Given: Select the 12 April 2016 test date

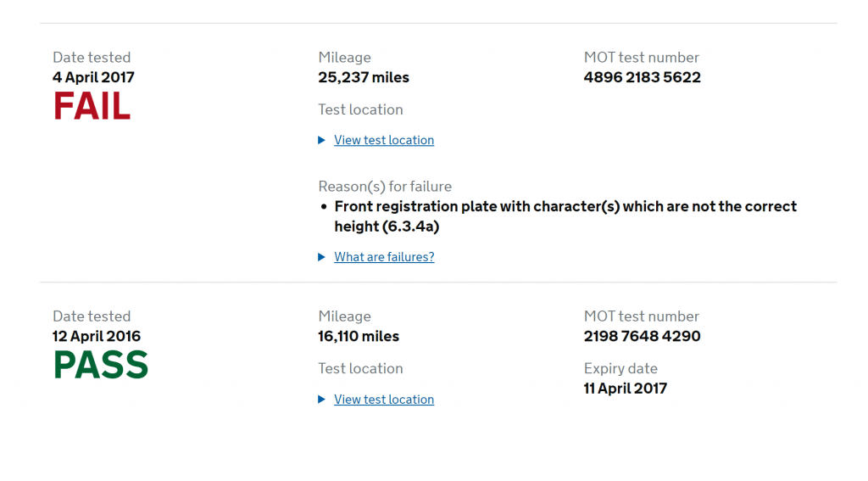Looking at the screenshot, I should 97,336.
